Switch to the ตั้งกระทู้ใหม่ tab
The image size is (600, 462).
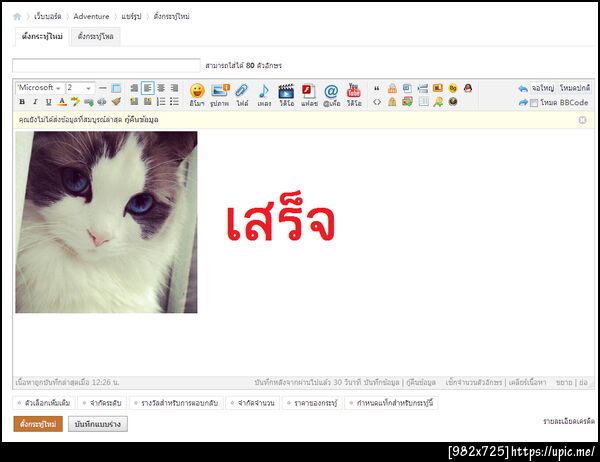pos(42,37)
